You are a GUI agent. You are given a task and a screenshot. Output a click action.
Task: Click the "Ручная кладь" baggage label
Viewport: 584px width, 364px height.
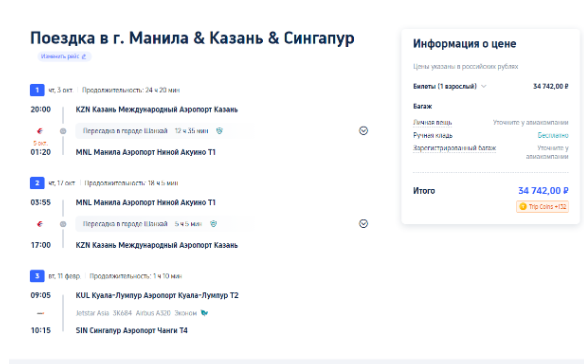pyautogui.click(x=433, y=135)
